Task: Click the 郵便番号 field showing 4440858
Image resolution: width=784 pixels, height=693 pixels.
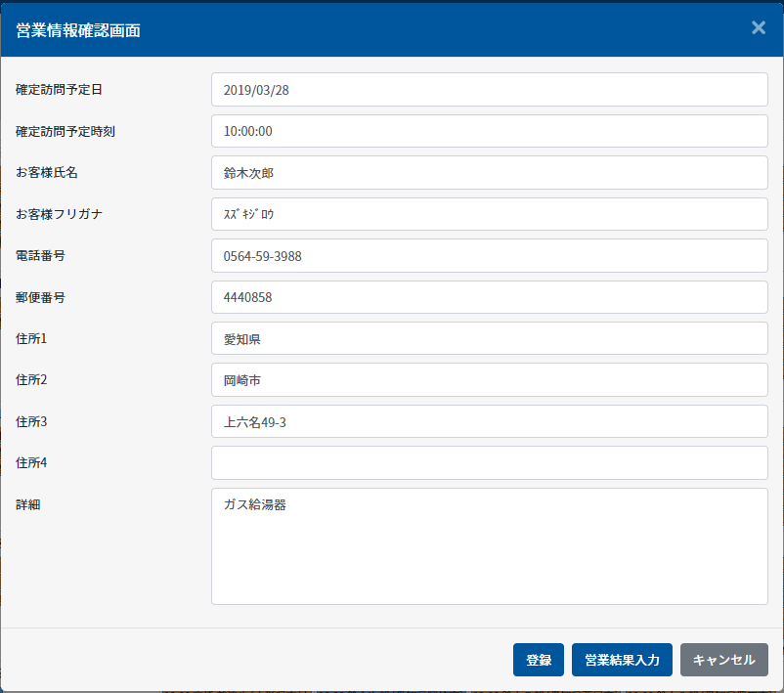Action: tap(489, 297)
